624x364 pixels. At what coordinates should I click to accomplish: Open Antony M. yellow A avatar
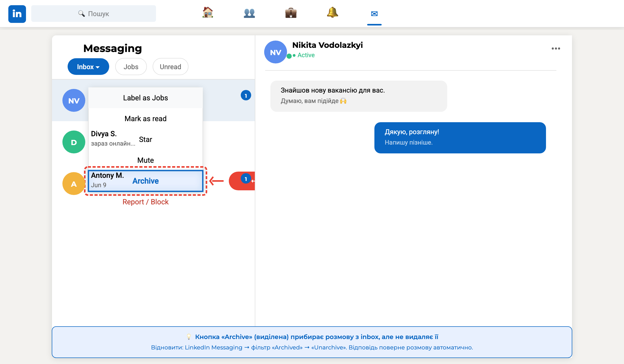(74, 184)
